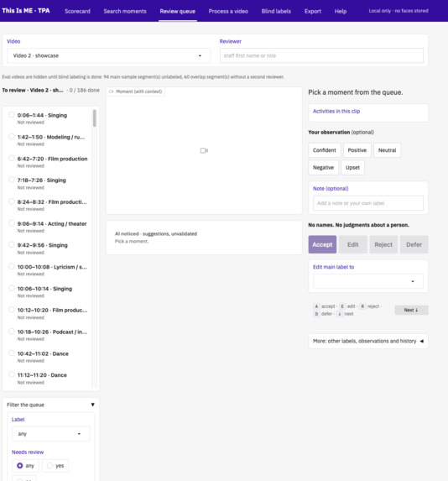Click This Is ME · TPA app title
This screenshot has height=481, width=448.
26,11
